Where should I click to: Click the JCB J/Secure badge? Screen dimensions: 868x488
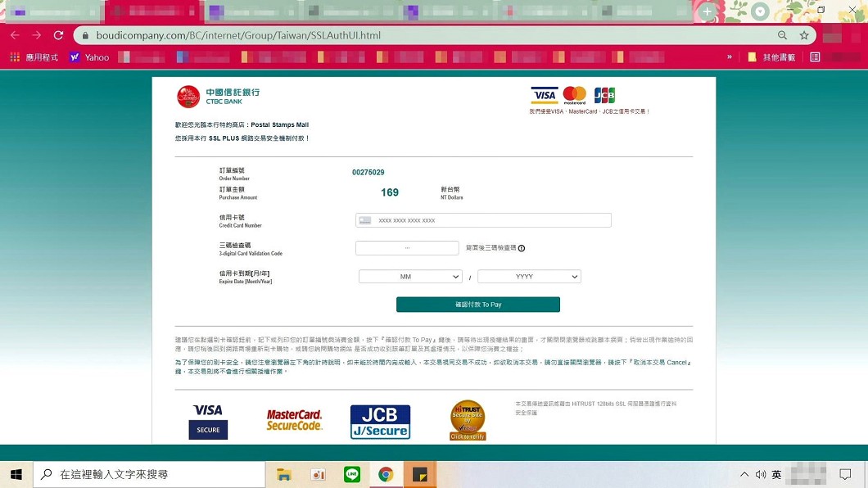pyautogui.click(x=380, y=422)
